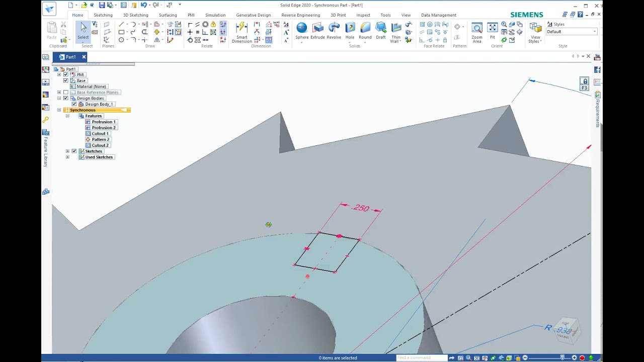
Task: Click the Draft tool
Action: coord(381,31)
